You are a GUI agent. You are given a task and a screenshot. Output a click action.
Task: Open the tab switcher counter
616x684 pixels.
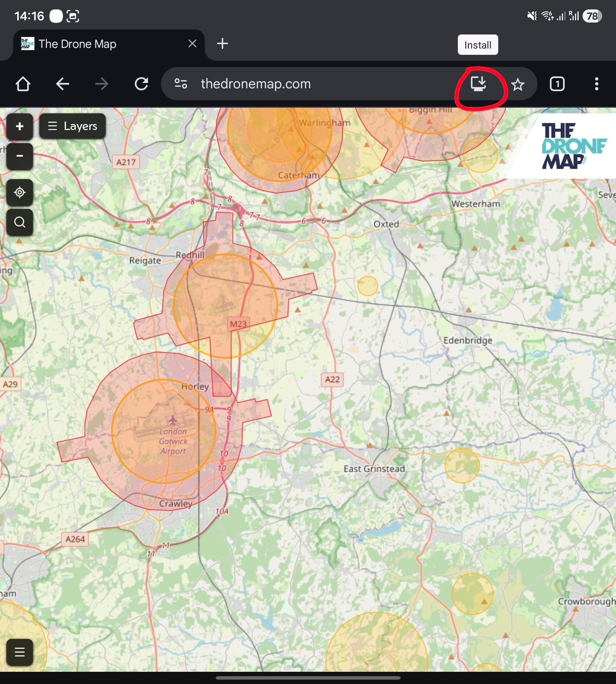tap(557, 84)
